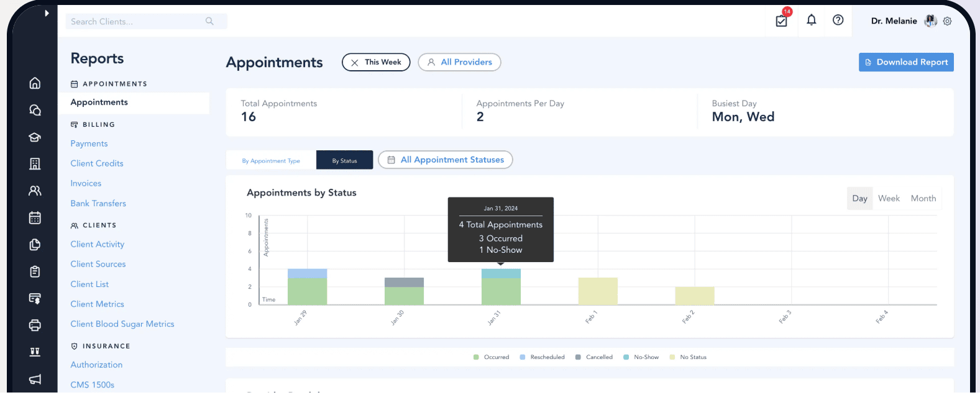The width and height of the screenshot is (980, 395).
Task: Open the notifications bell
Action: click(x=812, y=20)
